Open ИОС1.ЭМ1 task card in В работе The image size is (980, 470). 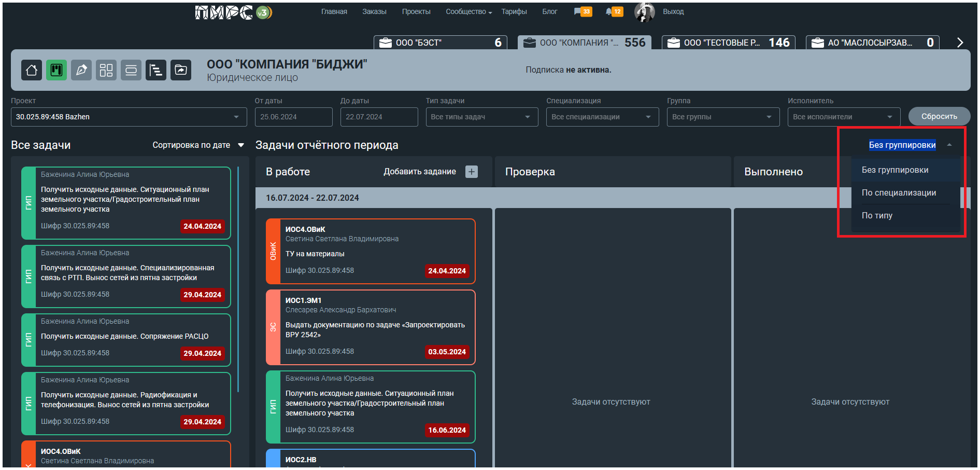tap(371, 327)
